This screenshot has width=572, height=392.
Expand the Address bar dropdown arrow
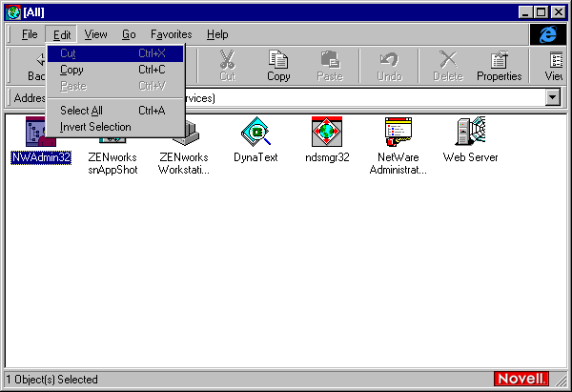(553, 98)
